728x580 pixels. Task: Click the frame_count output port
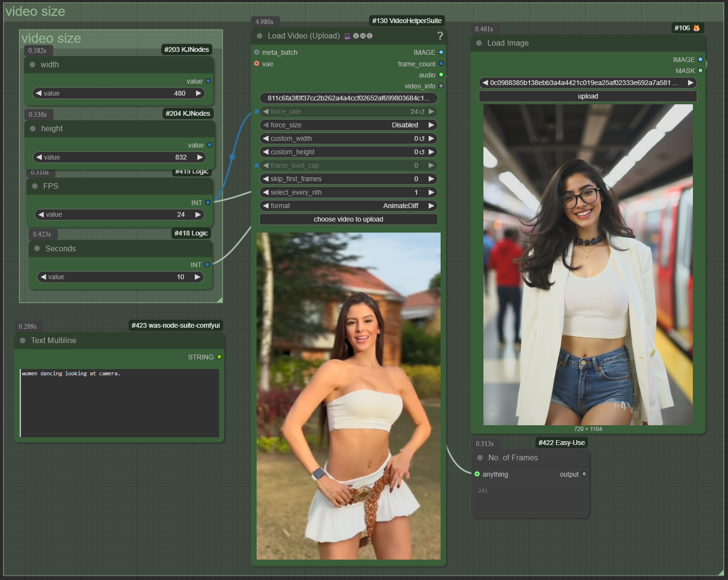(441, 63)
